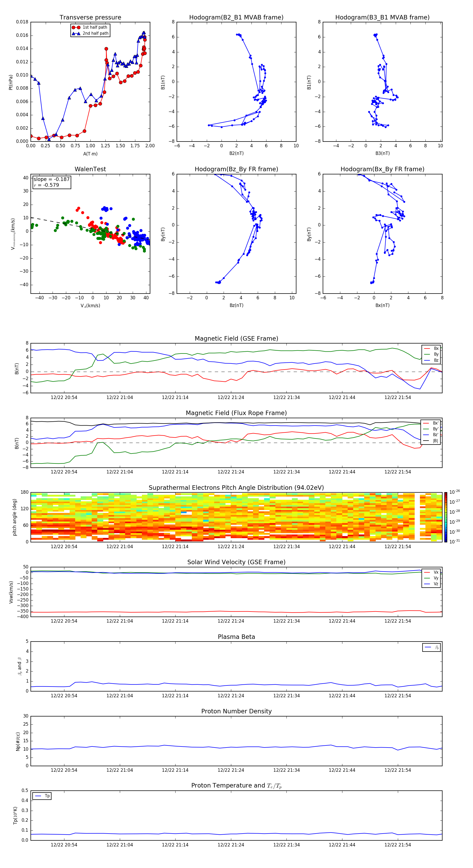Click the 'Hodogram(B2_B1 MVAB frame)' title
This screenshot has width=473, height=868.
(236, 18)
